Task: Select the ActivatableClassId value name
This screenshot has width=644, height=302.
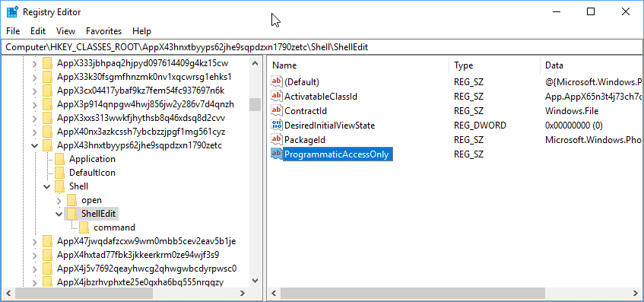Action: [321, 97]
